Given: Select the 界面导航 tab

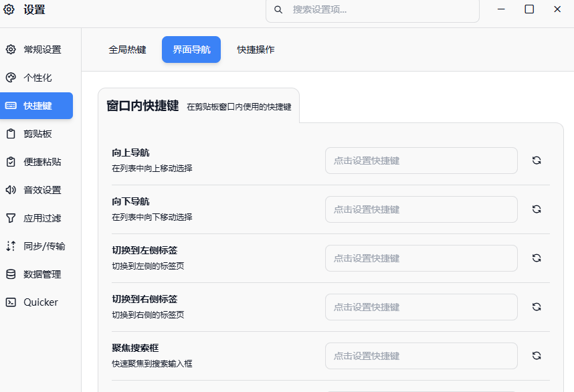Looking at the screenshot, I should pos(191,50).
